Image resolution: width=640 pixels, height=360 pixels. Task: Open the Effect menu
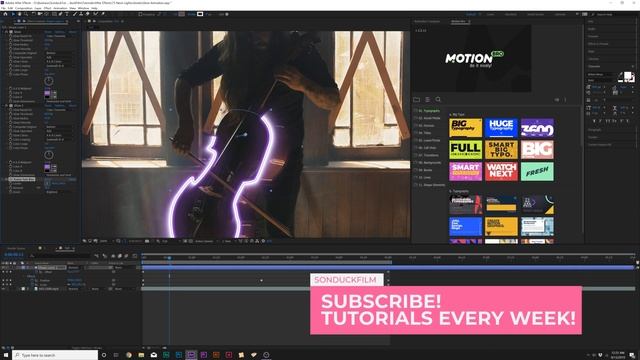[x=47, y=8]
